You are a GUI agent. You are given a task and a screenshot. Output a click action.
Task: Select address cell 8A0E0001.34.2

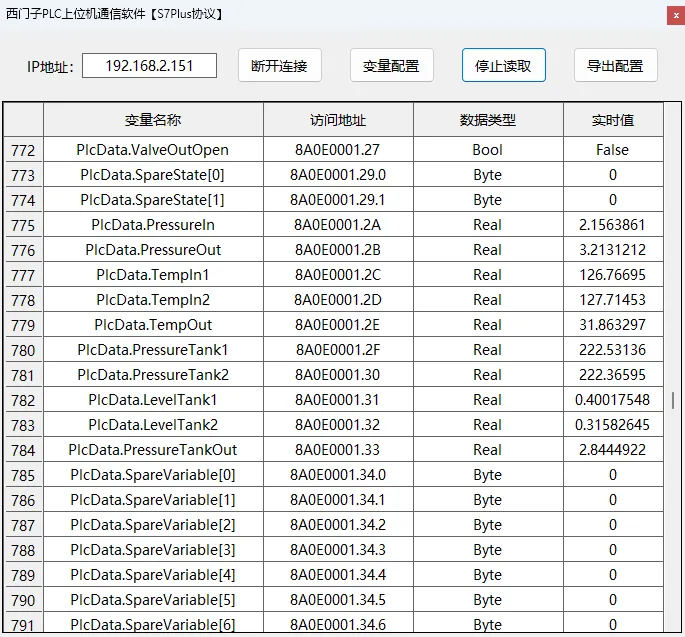point(338,525)
